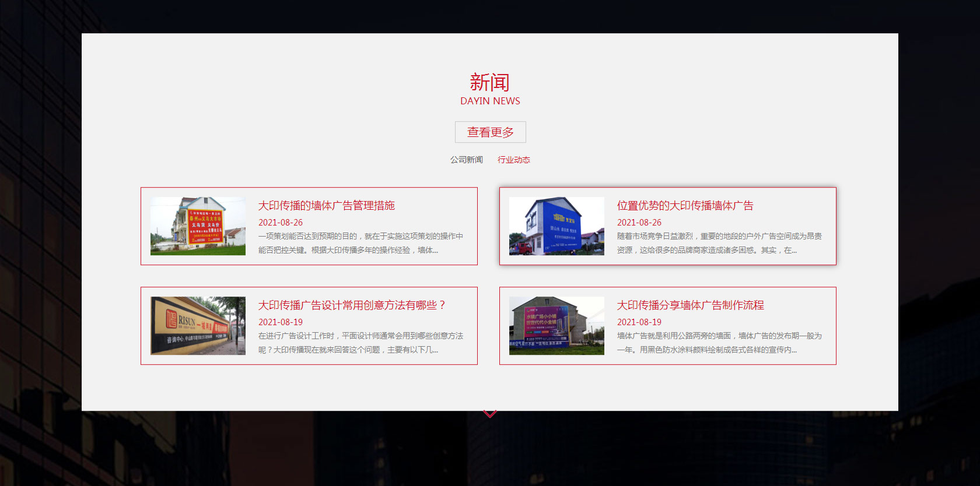
Task: Open article 位置优势的大印传播墙体广告
Action: tap(685, 206)
